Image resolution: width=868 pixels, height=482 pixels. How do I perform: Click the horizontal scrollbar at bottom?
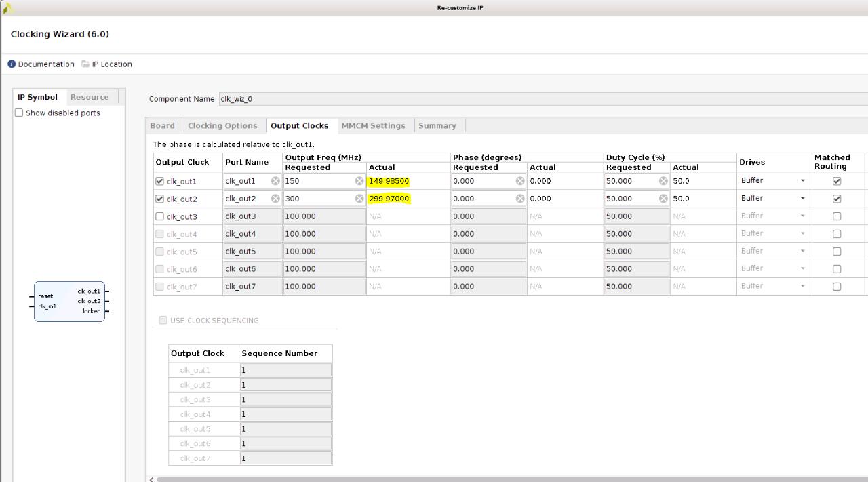(512, 479)
